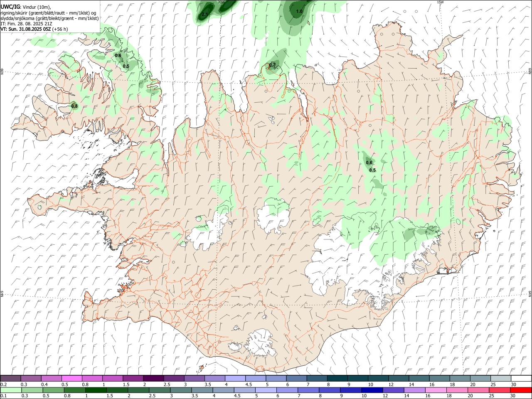Viewport: 532px width, 399px height.
Task: Click the 20W longitude label
Action: point(222,2)
